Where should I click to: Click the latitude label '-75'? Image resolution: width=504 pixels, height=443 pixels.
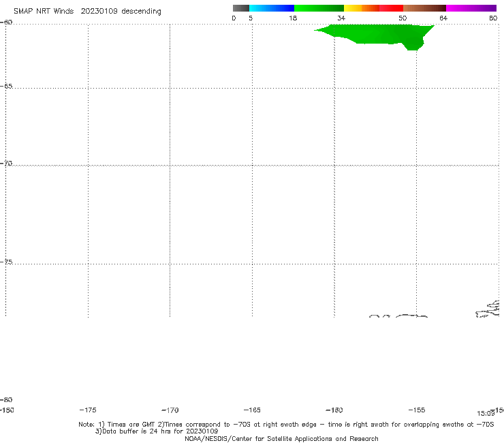coord(6,262)
